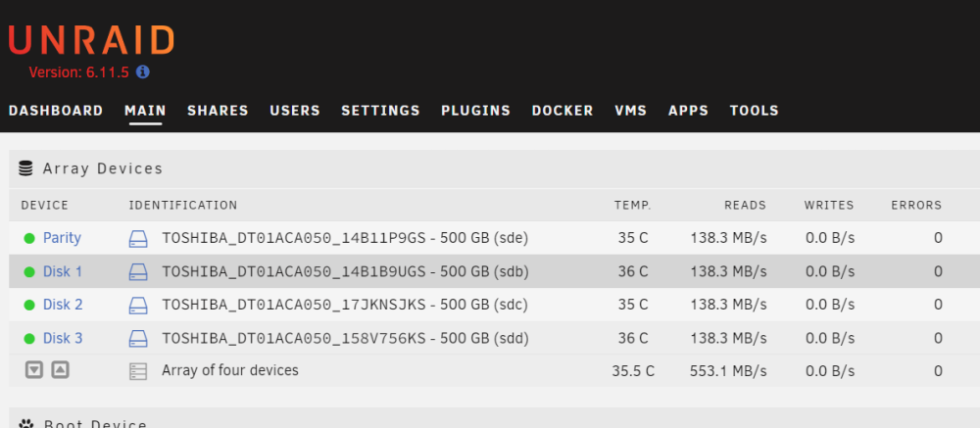Image resolution: width=980 pixels, height=428 pixels.
Task: Click the Disk 3 drive icon
Action: [x=138, y=339]
